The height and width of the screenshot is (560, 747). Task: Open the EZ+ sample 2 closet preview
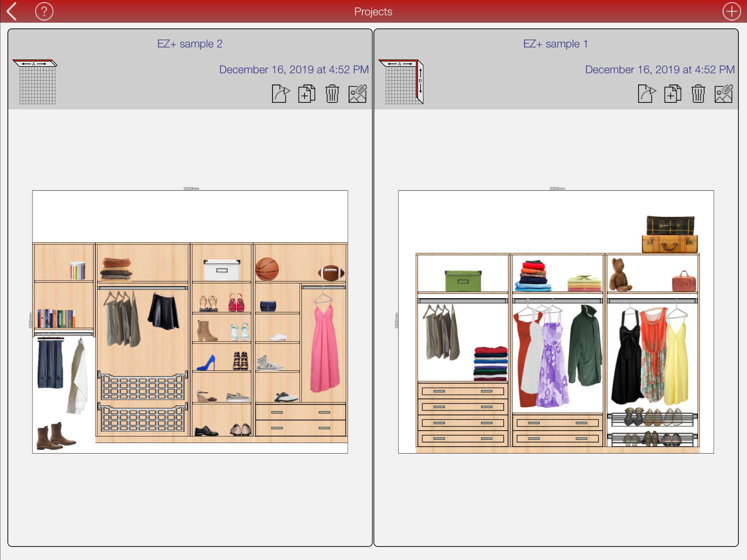tap(190, 322)
